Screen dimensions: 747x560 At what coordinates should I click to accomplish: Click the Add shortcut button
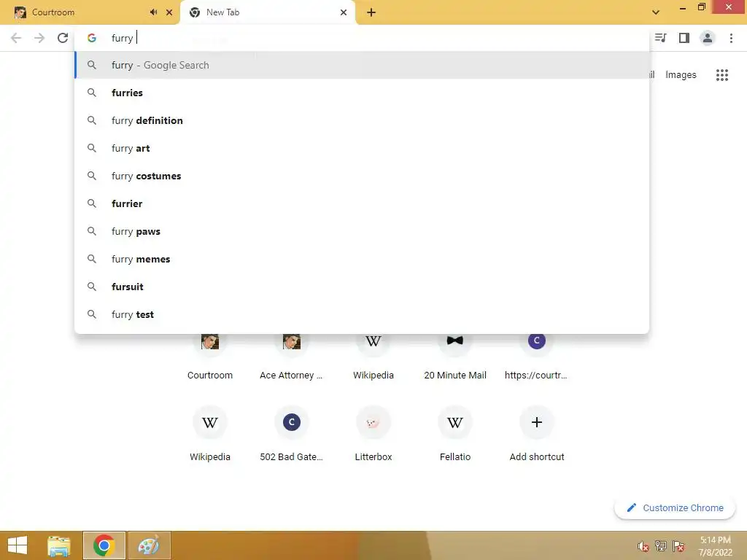[x=537, y=433]
